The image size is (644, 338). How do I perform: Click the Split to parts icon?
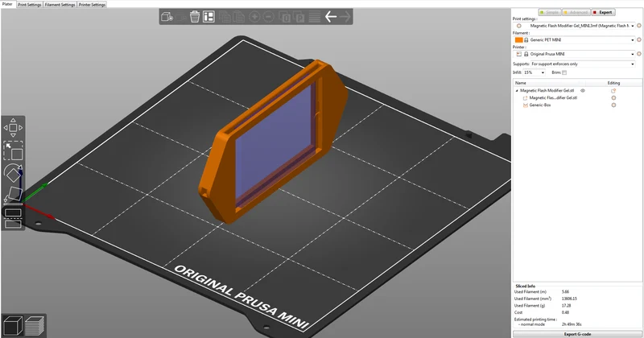pos(299,17)
